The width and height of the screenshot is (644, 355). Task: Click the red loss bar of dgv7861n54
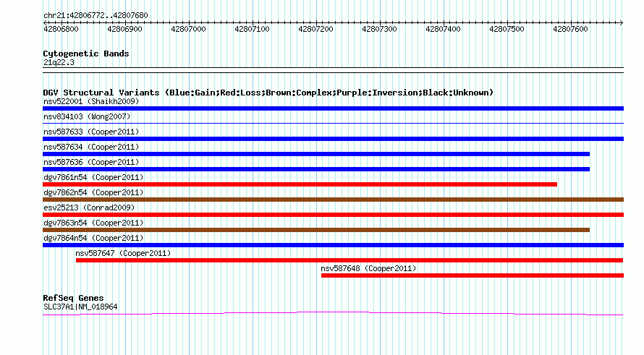[300, 184]
